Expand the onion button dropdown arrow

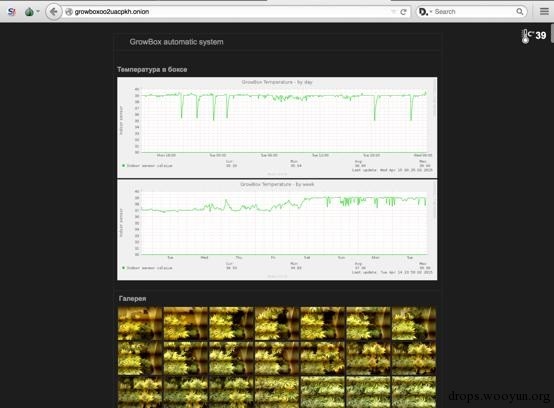[x=38, y=12]
